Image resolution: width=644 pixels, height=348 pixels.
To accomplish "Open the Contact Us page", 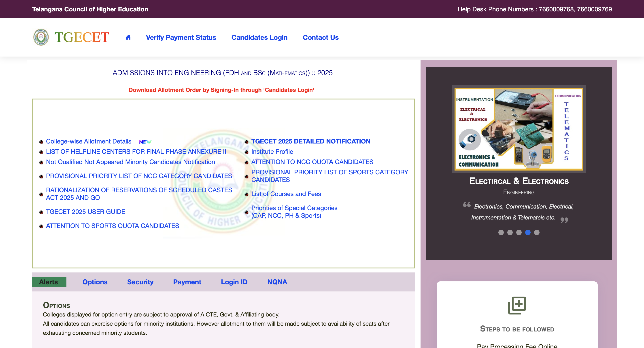I will pos(321,38).
